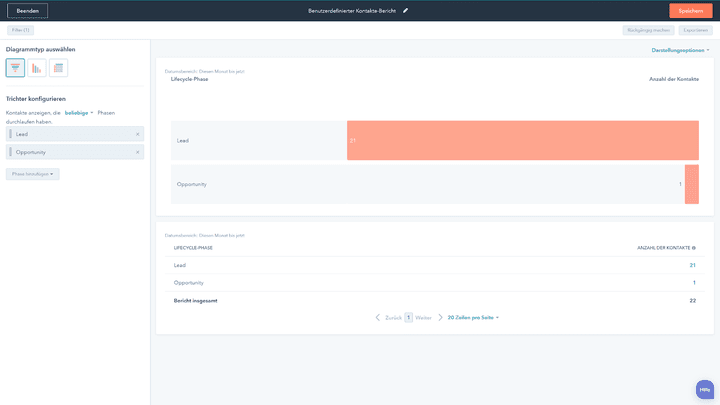The height and width of the screenshot is (405, 720).
Task: Select the funnel chart type icon
Action: pos(15,68)
